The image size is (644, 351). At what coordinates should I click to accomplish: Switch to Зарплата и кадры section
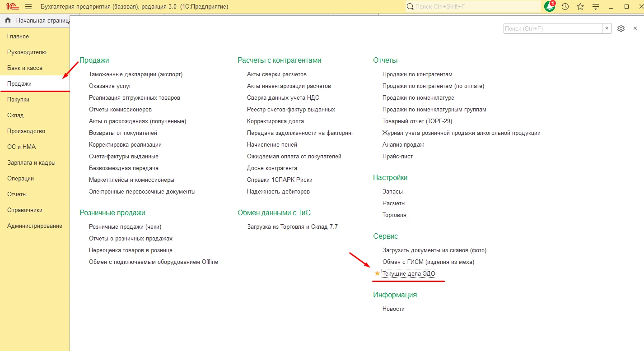click(x=31, y=163)
